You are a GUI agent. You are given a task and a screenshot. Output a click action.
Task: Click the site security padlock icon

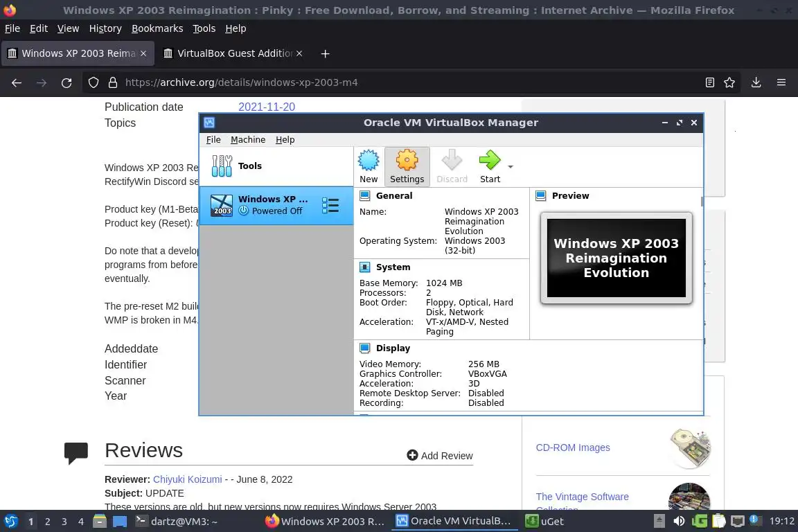click(113, 82)
